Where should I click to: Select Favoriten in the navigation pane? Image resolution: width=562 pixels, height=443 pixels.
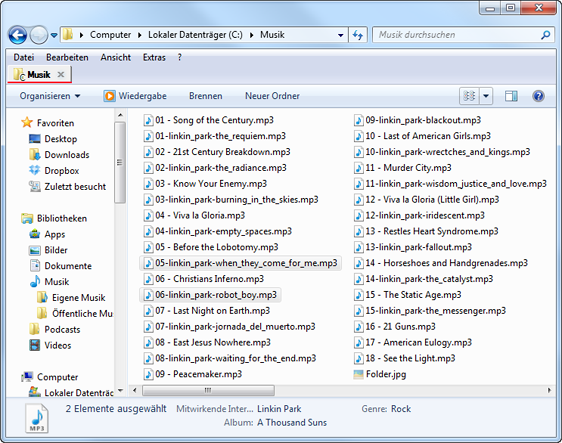(x=48, y=123)
